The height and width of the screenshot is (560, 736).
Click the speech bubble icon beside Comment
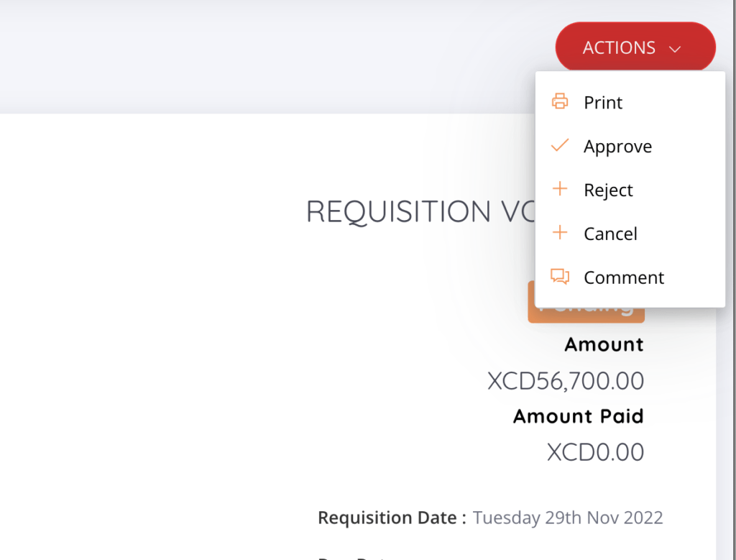[x=560, y=276]
